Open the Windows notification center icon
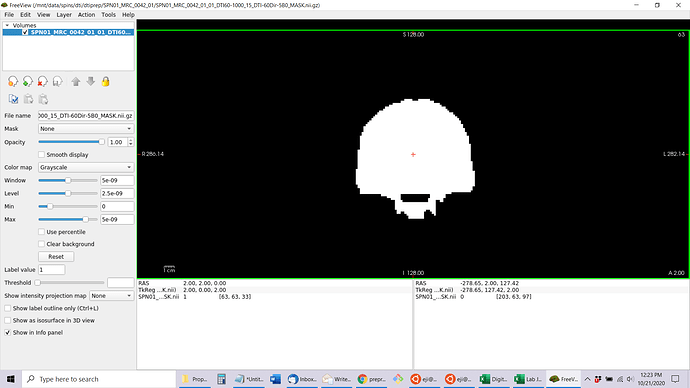The image size is (690, 388). [675, 379]
